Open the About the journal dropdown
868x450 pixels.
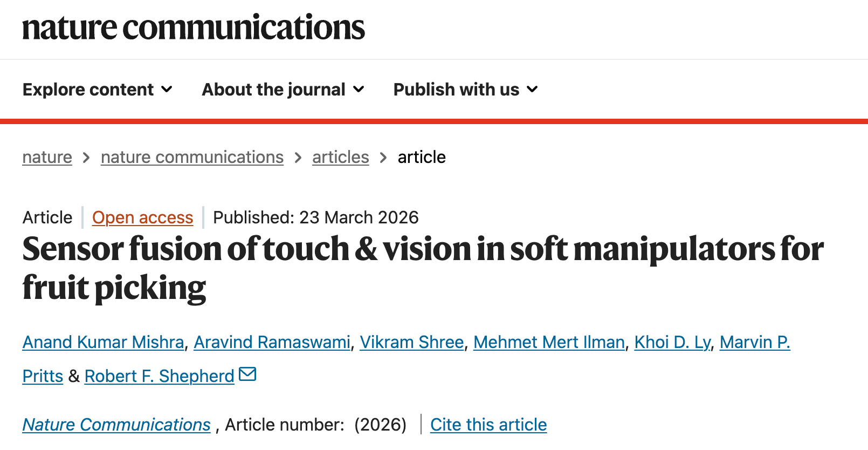pyautogui.click(x=283, y=90)
